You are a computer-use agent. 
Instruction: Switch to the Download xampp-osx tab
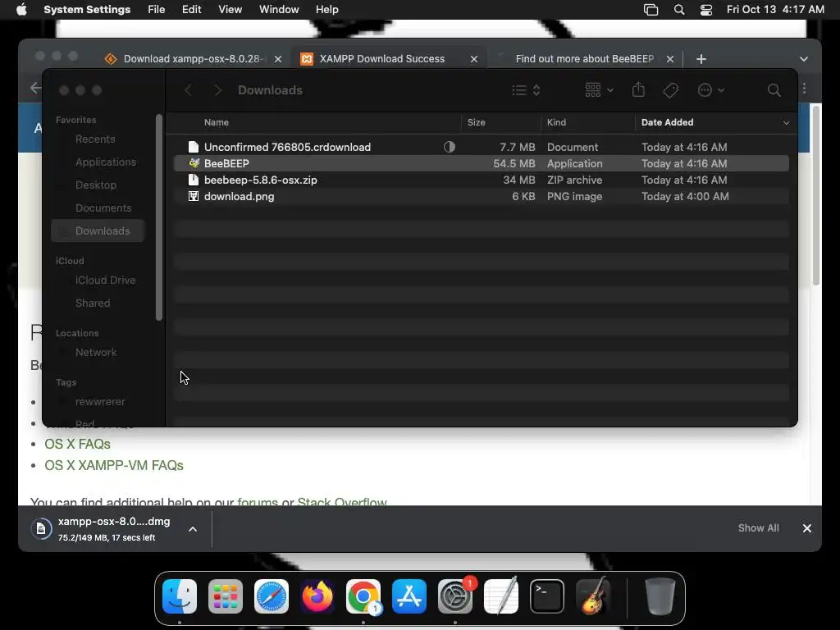[x=194, y=59]
